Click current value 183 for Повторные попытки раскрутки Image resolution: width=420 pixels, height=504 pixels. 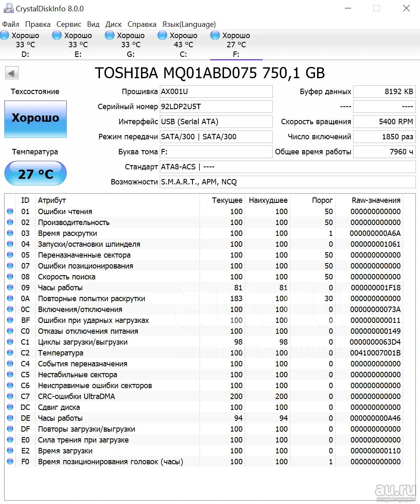[236, 299]
